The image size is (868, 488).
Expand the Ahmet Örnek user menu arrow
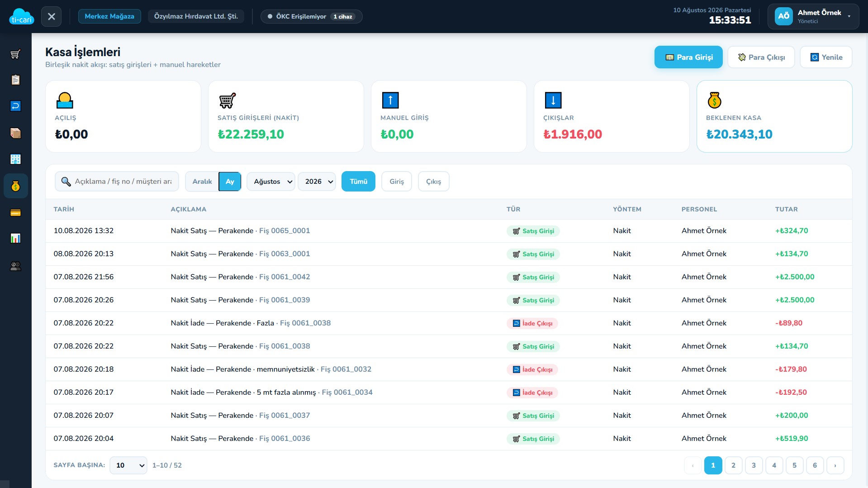[849, 16]
